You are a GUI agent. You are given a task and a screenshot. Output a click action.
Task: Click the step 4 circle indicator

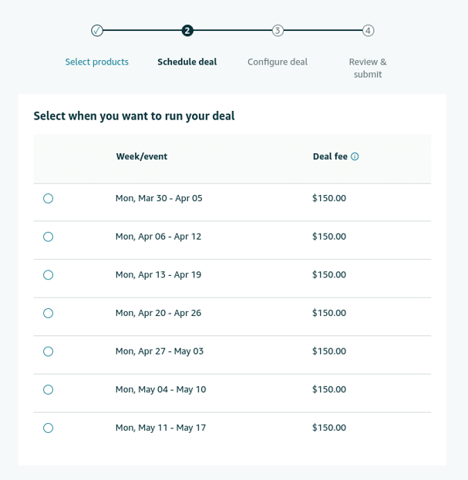[368, 31]
